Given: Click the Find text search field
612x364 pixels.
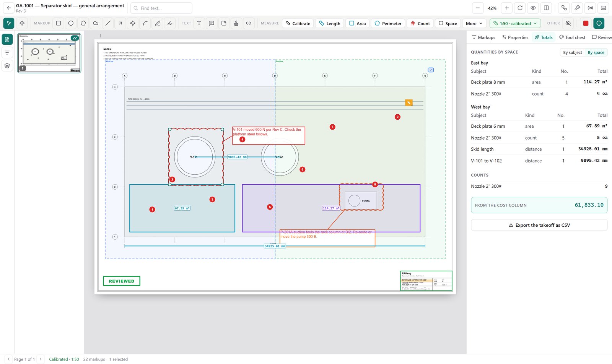Looking at the screenshot, I should [161, 8].
